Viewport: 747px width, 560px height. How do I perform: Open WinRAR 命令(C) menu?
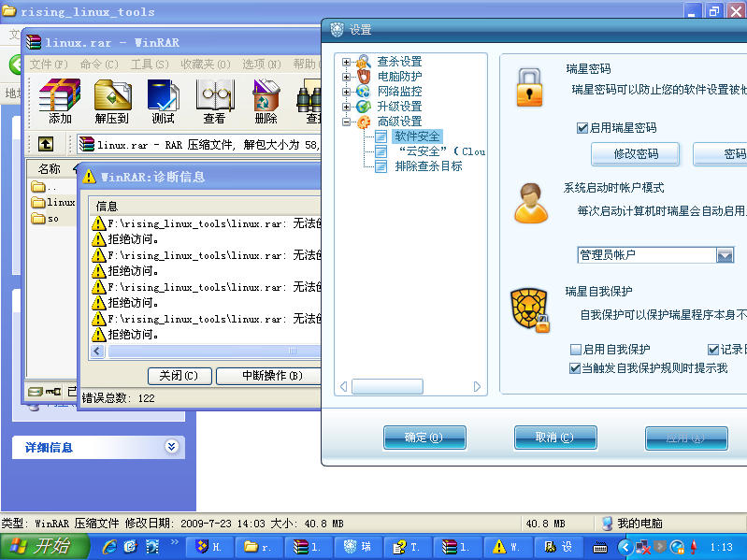[x=99, y=65]
